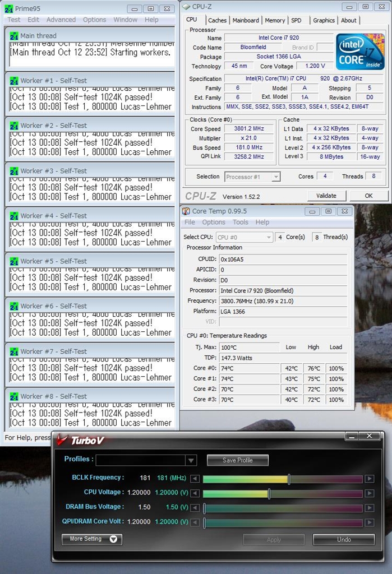Click the CPU-Z Core Speed value 3801.2 MHz

click(249, 128)
